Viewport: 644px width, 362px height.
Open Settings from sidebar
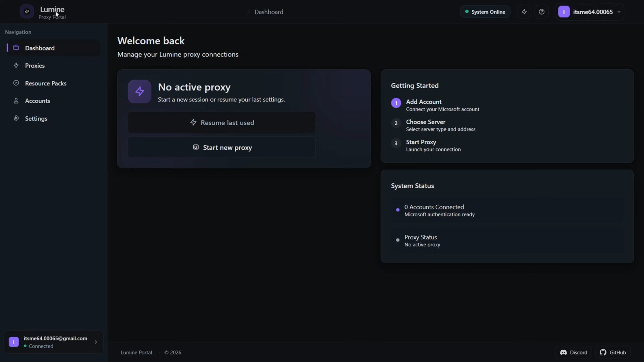coord(36,119)
